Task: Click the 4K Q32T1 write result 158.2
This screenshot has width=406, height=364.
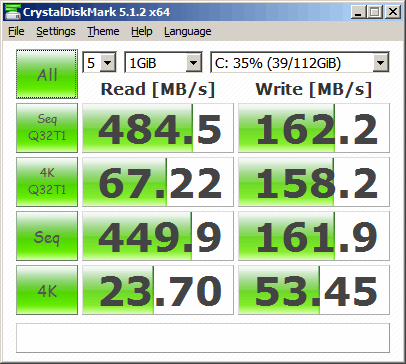Action: coord(314,182)
